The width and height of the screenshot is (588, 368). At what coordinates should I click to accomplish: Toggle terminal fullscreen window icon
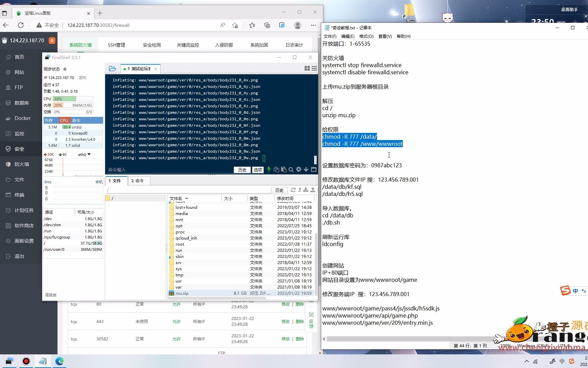[313, 169]
